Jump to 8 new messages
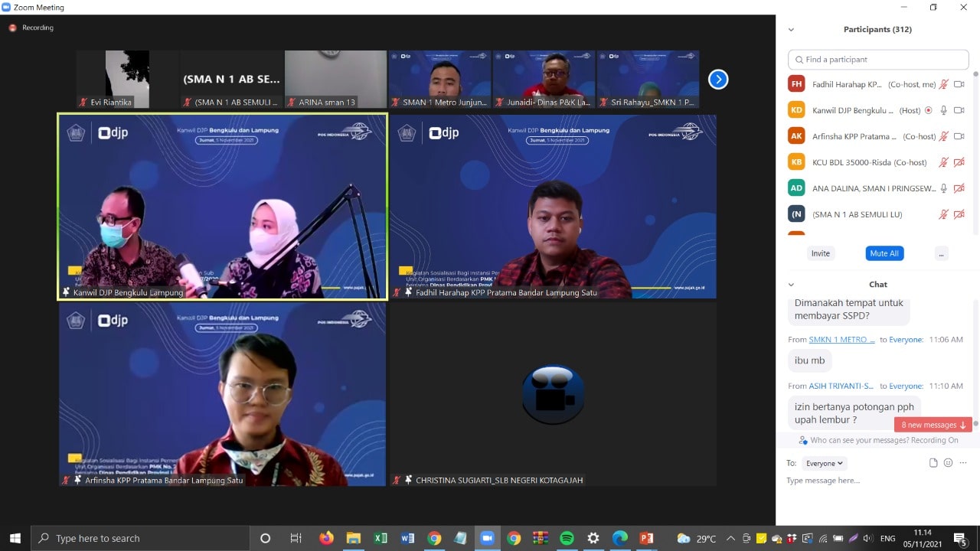Viewport: 980px width, 551px height. [933, 425]
